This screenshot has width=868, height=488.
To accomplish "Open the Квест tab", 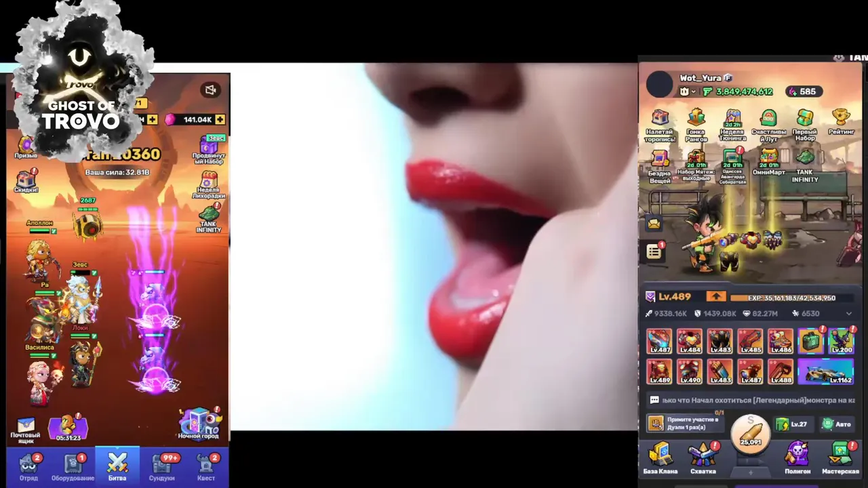I will (205, 467).
